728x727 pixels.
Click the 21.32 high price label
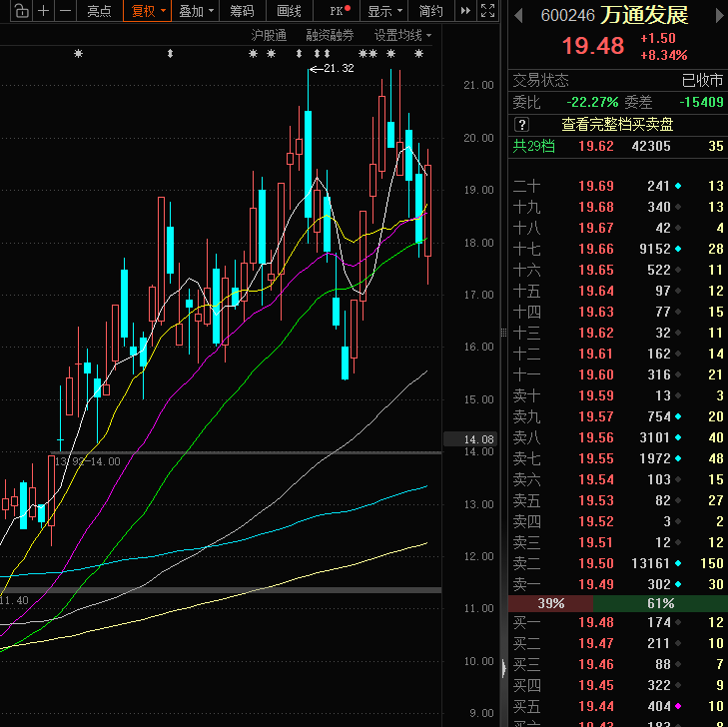(x=339, y=68)
